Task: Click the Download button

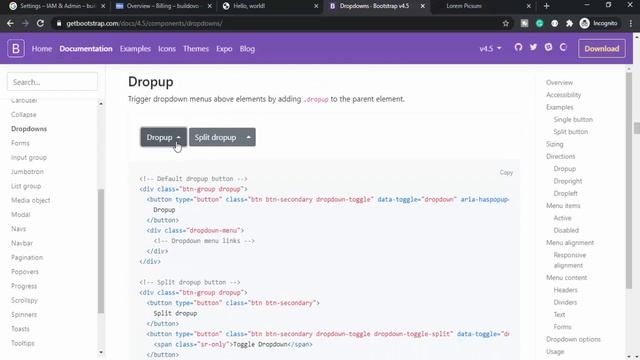Action: point(602,49)
